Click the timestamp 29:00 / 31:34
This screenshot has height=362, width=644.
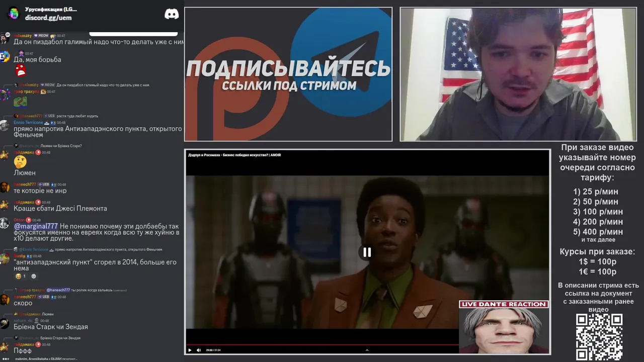(x=213, y=350)
